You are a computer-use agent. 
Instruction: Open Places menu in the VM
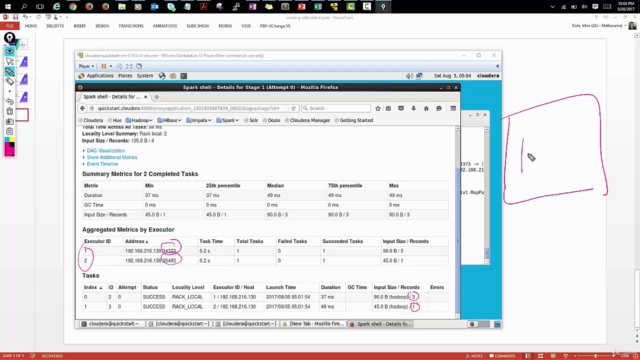pos(125,76)
